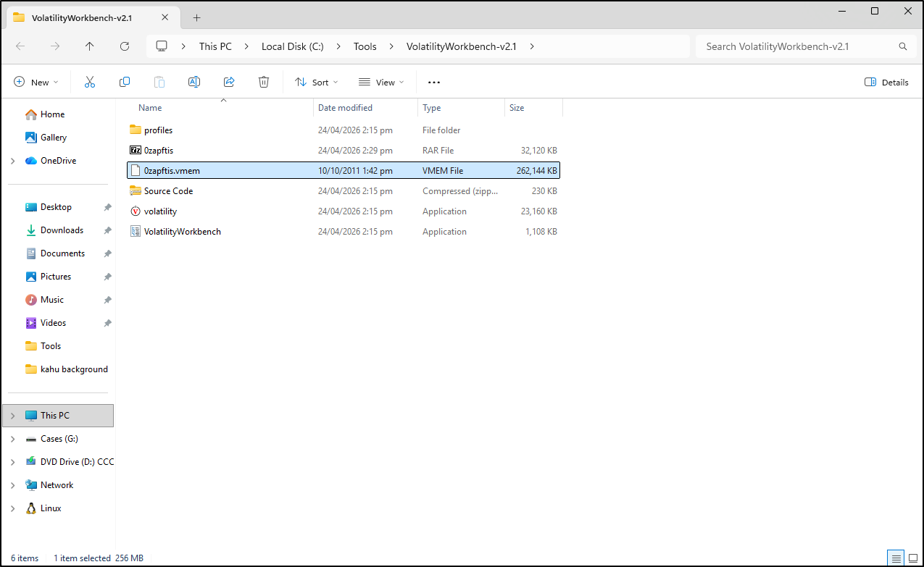The height and width of the screenshot is (567, 924).
Task: Open chevron after VolatilityWorkbench-v2.1 in path
Action: coord(532,46)
